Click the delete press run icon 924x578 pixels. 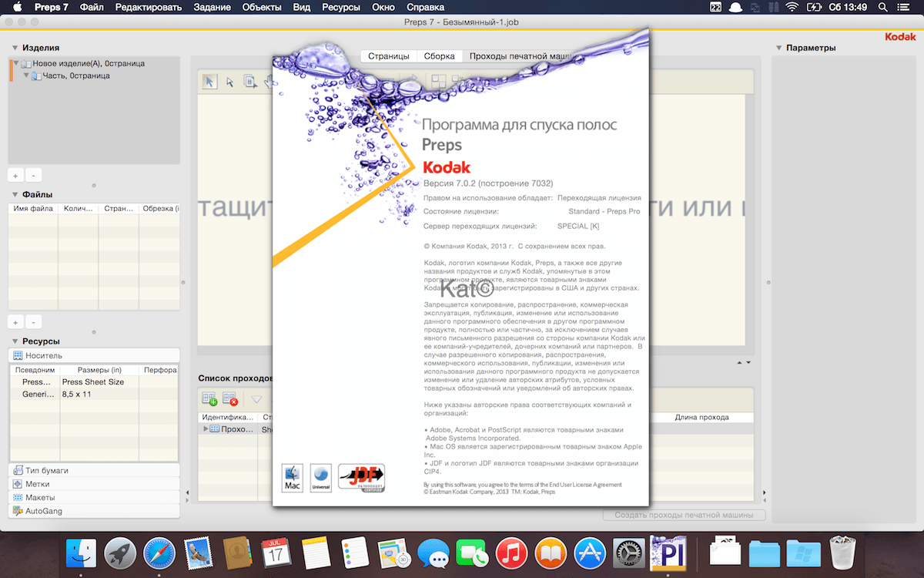coord(230,399)
